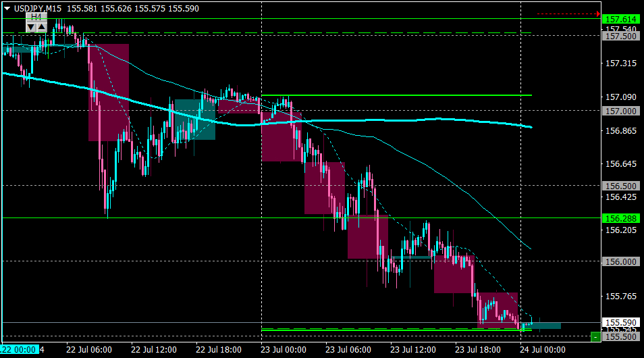Click the current price 155.590 label
The width and height of the screenshot is (644, 358).
coord(620,323)
